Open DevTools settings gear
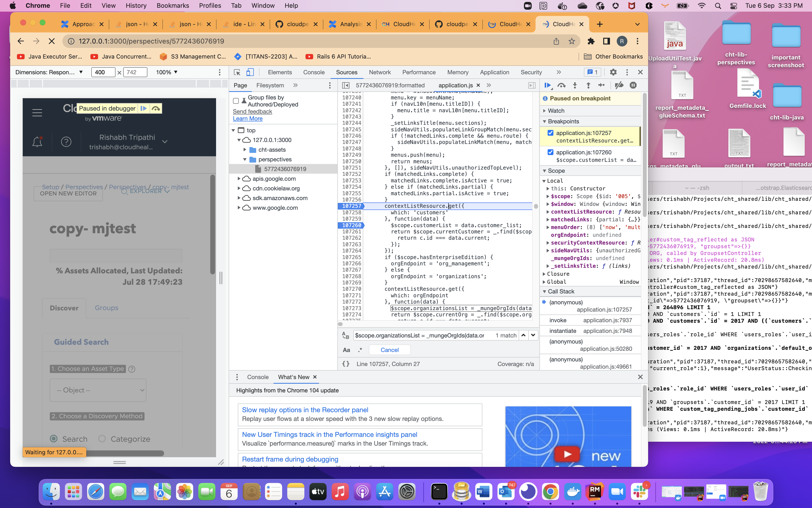This screenshot has width=812, height=508. pyautogui.click(x=613, y=72)
